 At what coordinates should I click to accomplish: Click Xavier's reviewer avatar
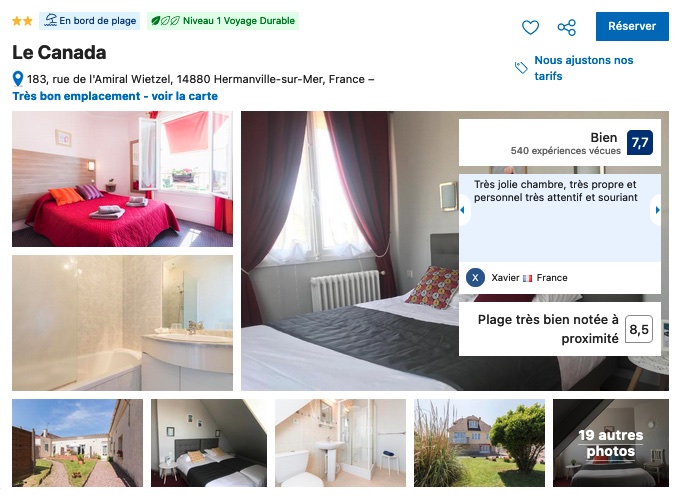[475, 278]
